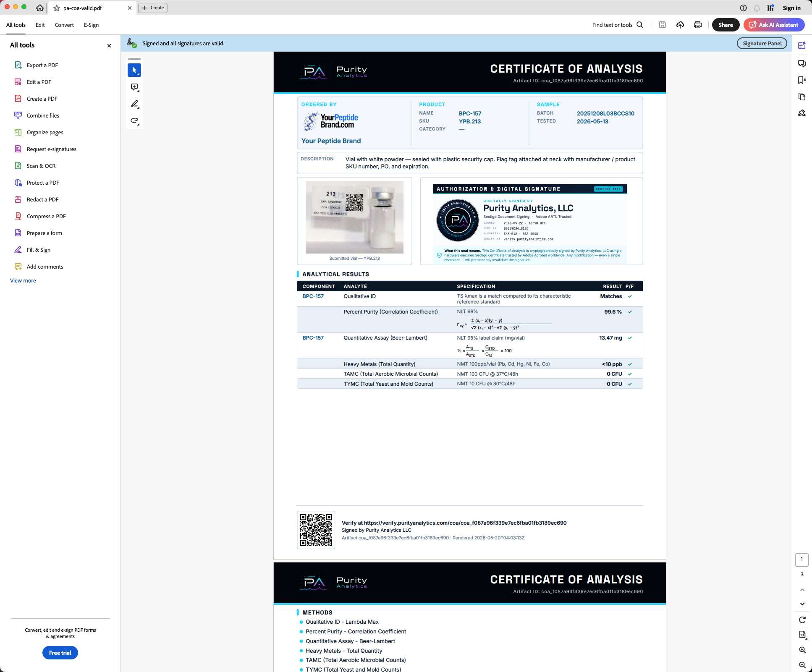Open Compress a PDF tool
The height and width of the screenshot is (672, 812).
(46, 216)
